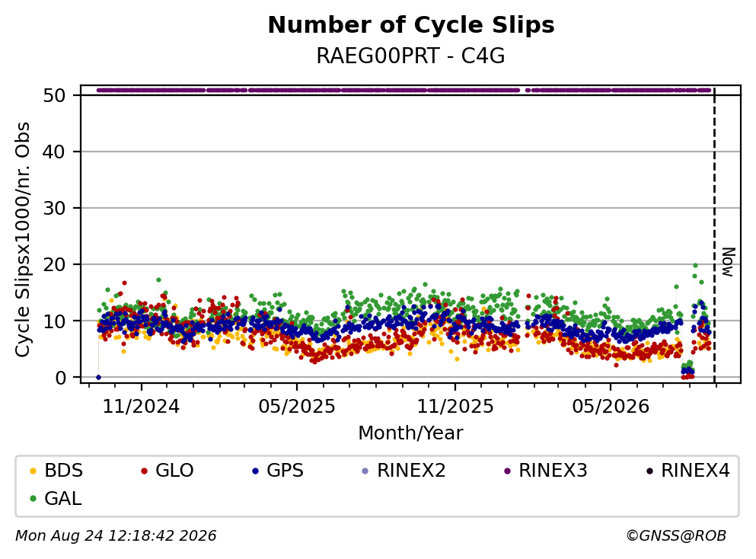Click the 11/2025 x-axis tick label
The image size is (756, 559).
(455, 407)
